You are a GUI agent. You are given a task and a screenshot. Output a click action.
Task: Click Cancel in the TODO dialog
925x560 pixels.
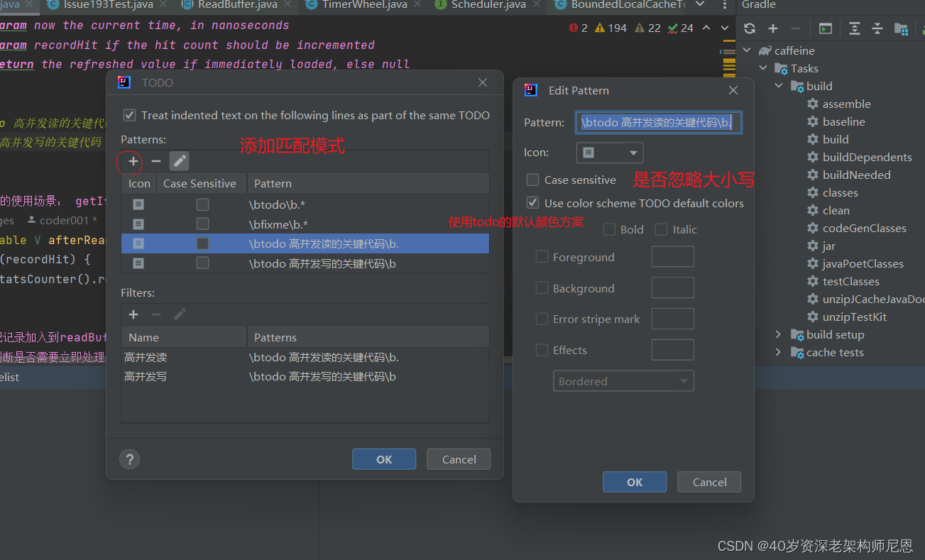pos(459,459)
